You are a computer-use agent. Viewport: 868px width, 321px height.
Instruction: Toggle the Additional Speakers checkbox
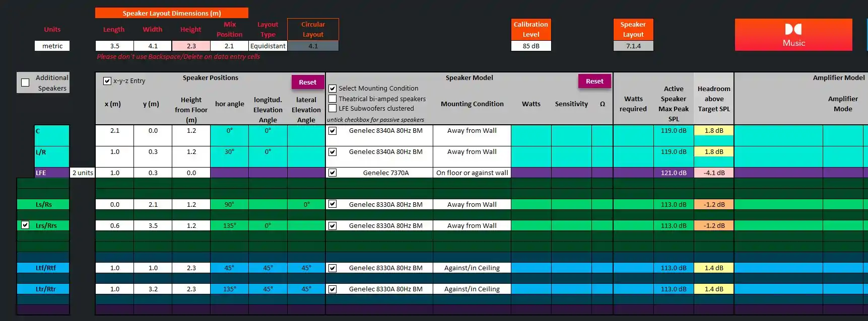click(25, 83)
